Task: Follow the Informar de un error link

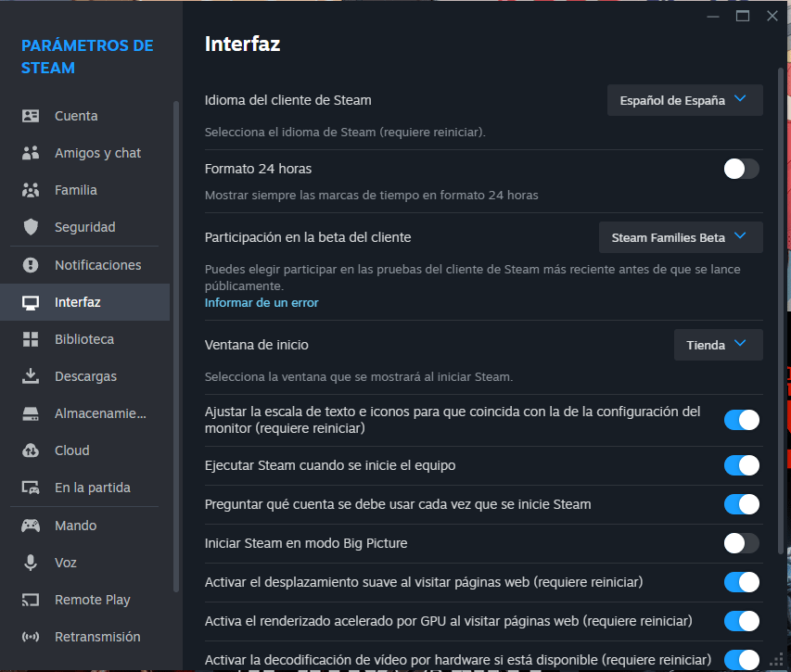Action: [x=262, y=302]
